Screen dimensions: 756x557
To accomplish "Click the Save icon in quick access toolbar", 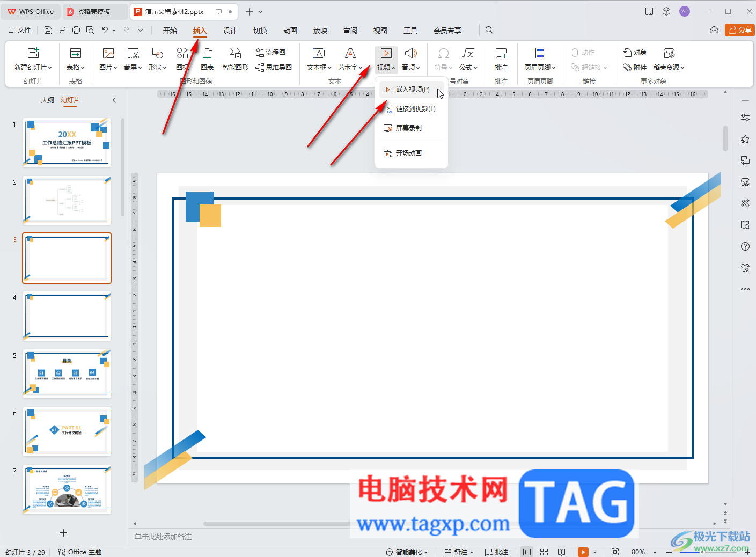I will click(48, 31).
